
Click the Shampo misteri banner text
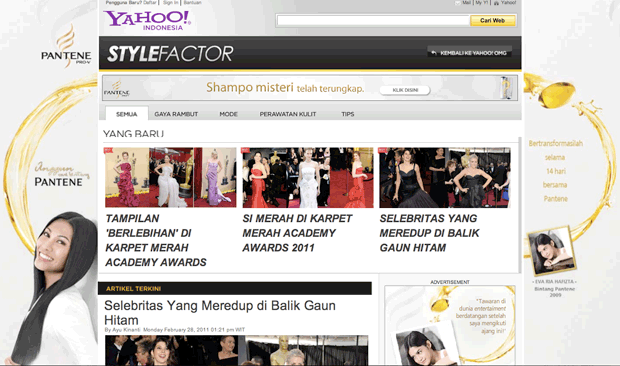[285, 88]
